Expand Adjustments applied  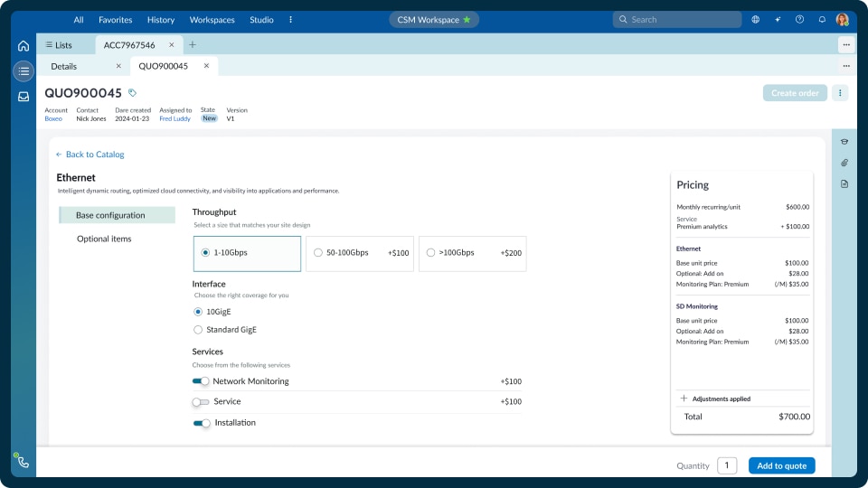684,399
